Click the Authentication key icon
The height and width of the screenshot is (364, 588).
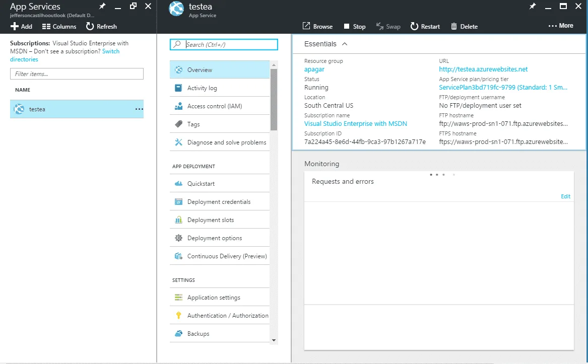[178, 315]
